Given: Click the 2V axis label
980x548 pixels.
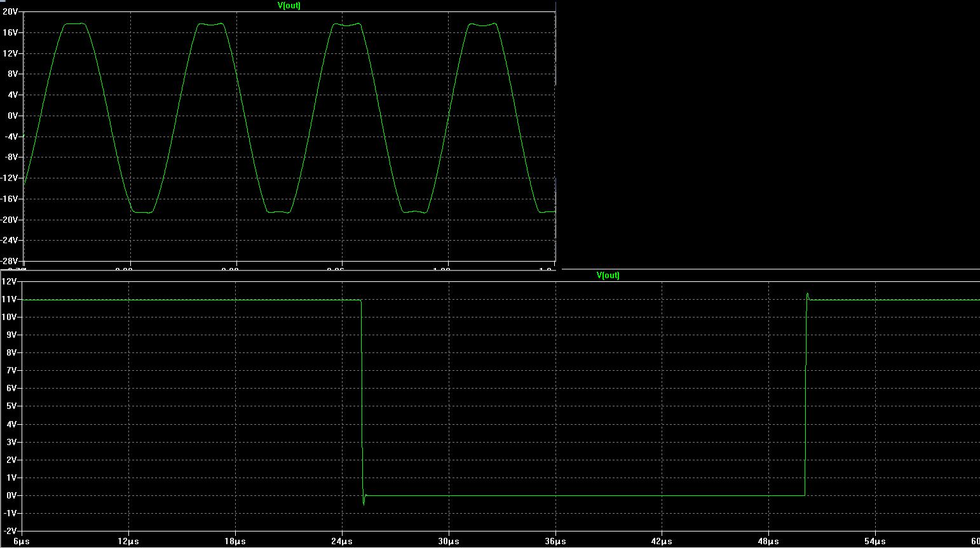Looking at the screenshot, I should (x=11, y=460).
